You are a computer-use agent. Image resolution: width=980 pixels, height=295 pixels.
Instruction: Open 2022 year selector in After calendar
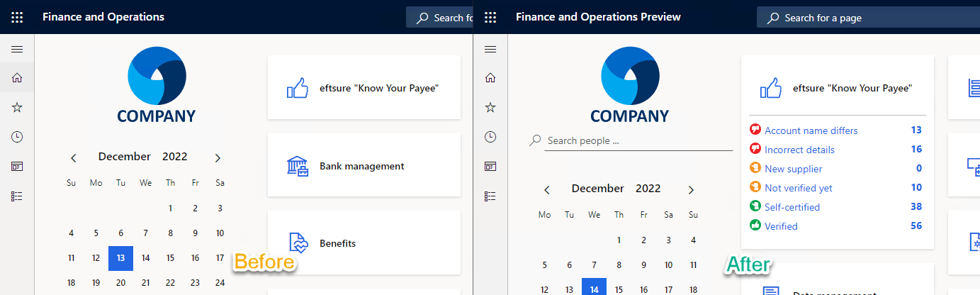tap(648, 188)
